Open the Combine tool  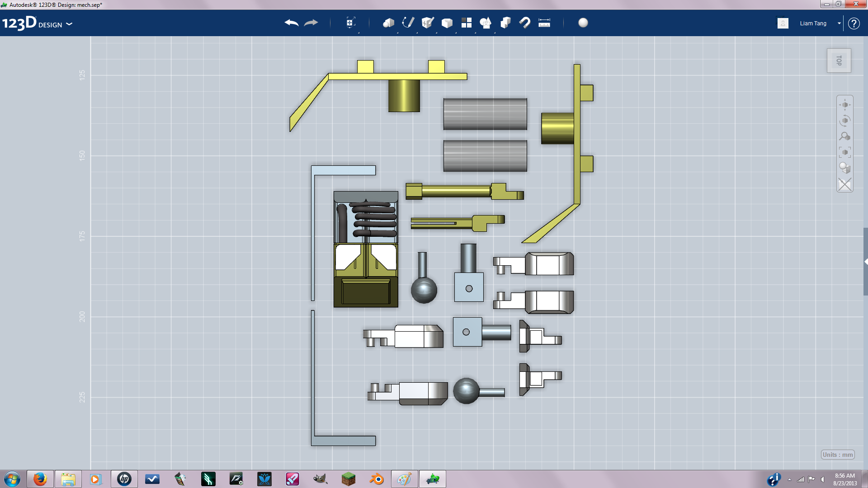click(x=505, y=23)
